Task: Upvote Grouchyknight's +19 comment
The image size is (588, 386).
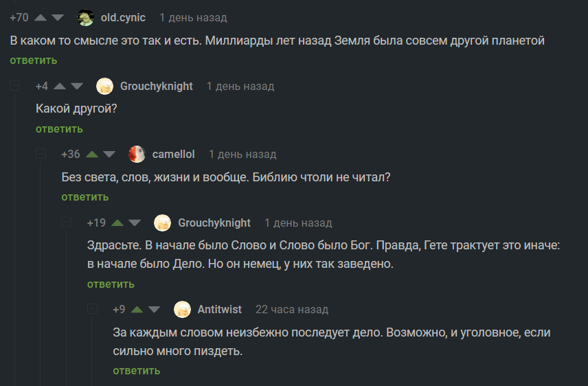Action: 117,223
